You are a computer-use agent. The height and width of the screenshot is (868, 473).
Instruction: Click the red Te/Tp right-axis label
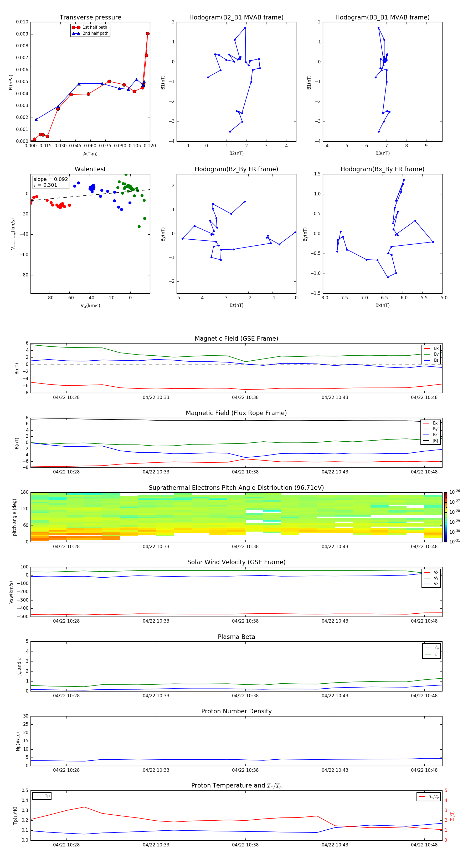point(453,815)
